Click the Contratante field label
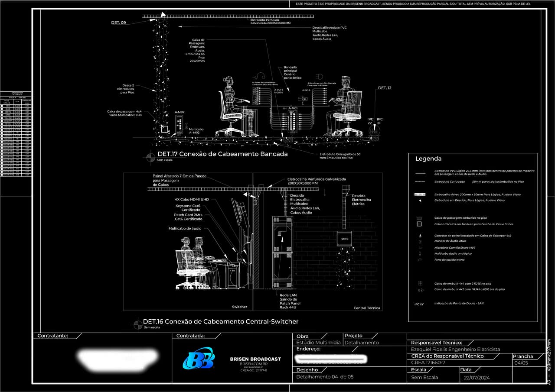This screenshot has height=392, width=555. (53, 336)
